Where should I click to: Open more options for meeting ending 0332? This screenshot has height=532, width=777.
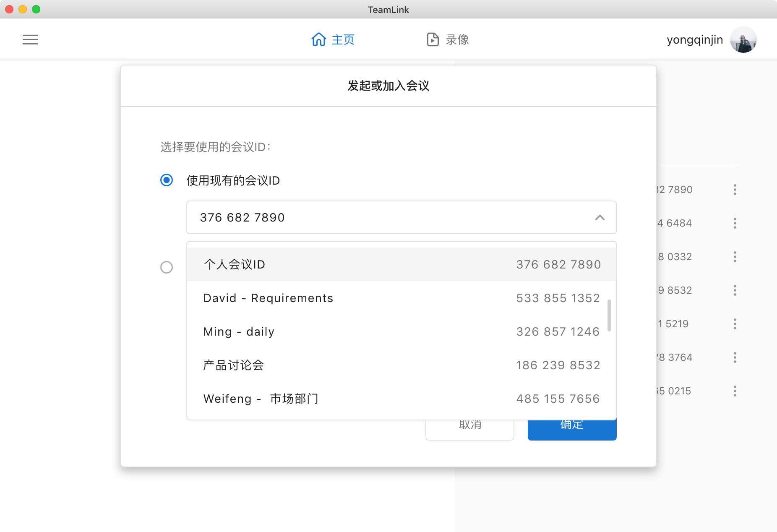[735, 257]
